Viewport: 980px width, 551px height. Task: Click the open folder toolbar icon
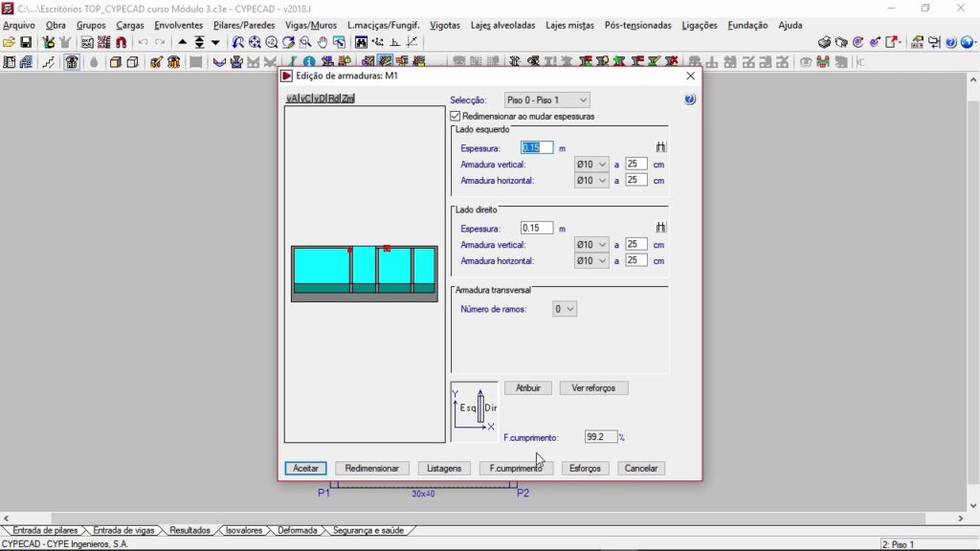(9, 42)
